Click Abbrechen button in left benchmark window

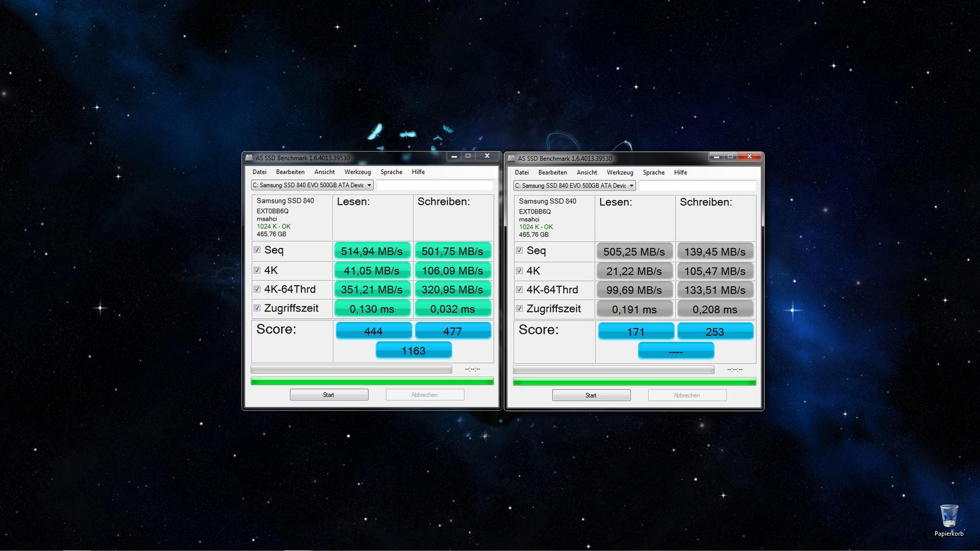tap(425, 395)
